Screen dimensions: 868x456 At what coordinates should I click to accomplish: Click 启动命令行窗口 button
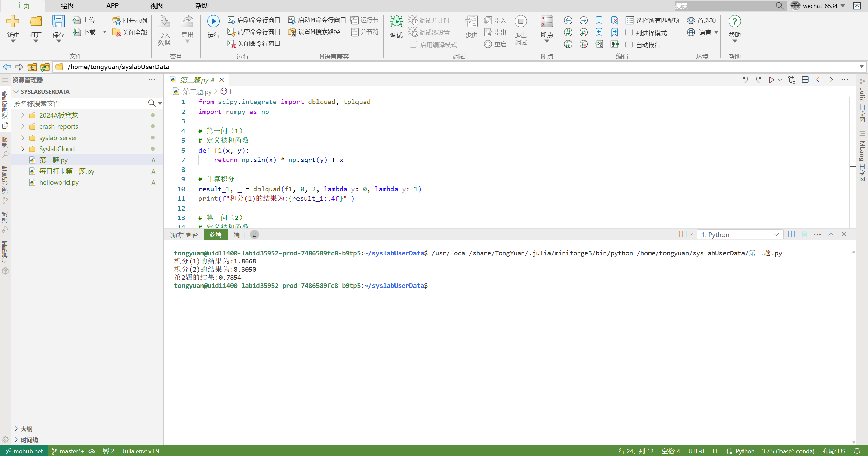(x=254, y=20)
